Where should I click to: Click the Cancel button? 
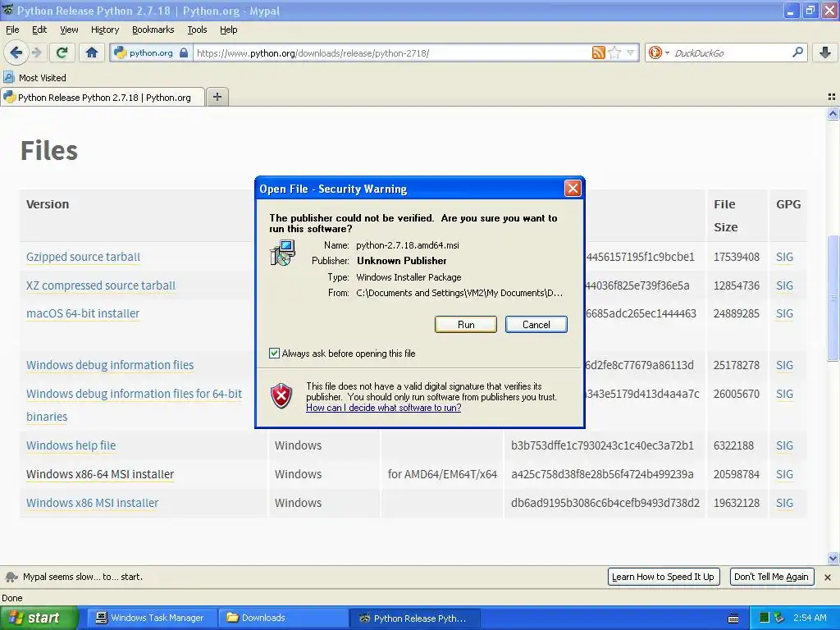(536, 325)
